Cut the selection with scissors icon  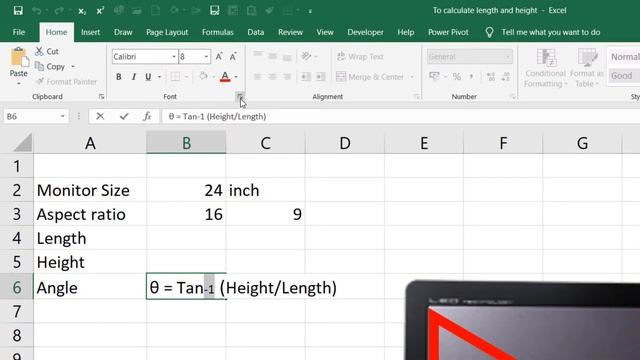[x=39, y=51]
